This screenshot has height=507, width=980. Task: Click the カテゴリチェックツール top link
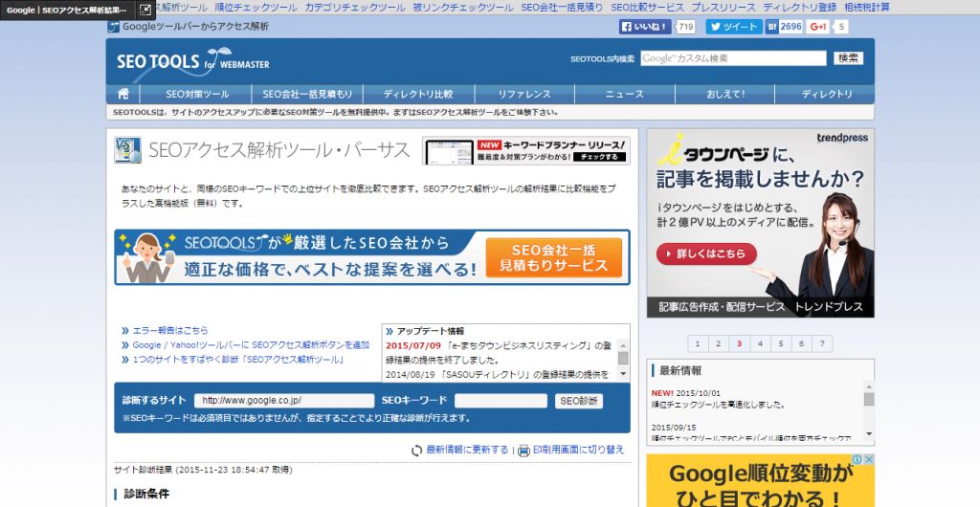pyautogui.click(x=355, y=8)
